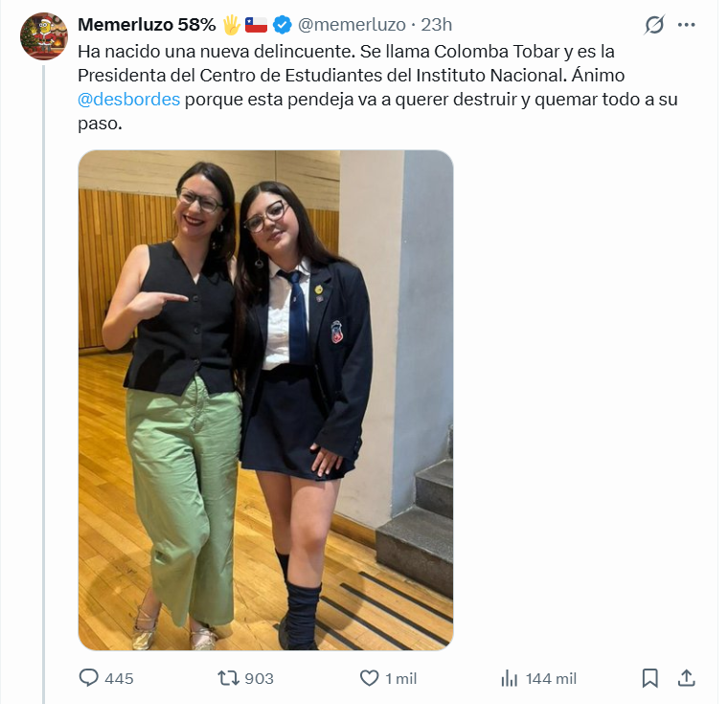Open the attached photo of two women
Viewport: 728px width, 704px height.
pyautogui.click(x=265, y=400)
